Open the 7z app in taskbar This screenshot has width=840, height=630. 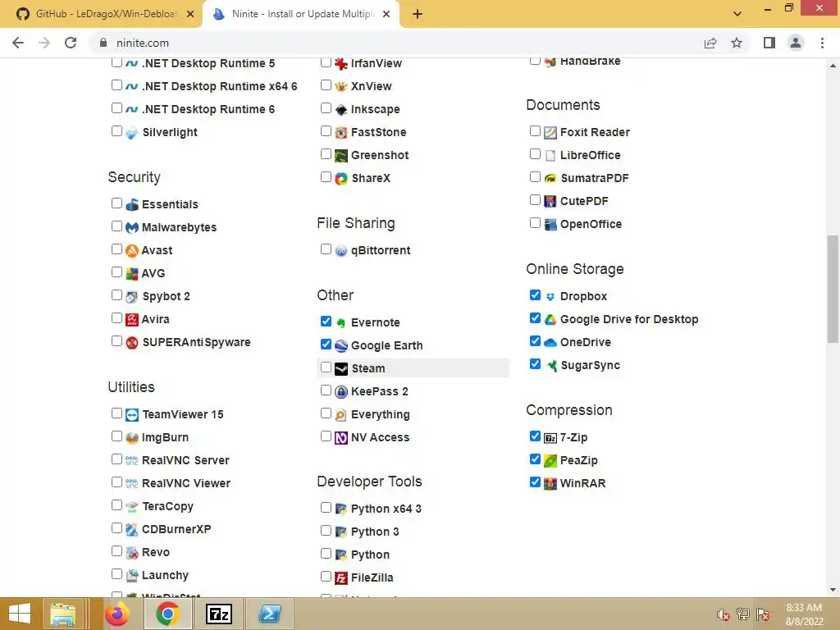219,614
